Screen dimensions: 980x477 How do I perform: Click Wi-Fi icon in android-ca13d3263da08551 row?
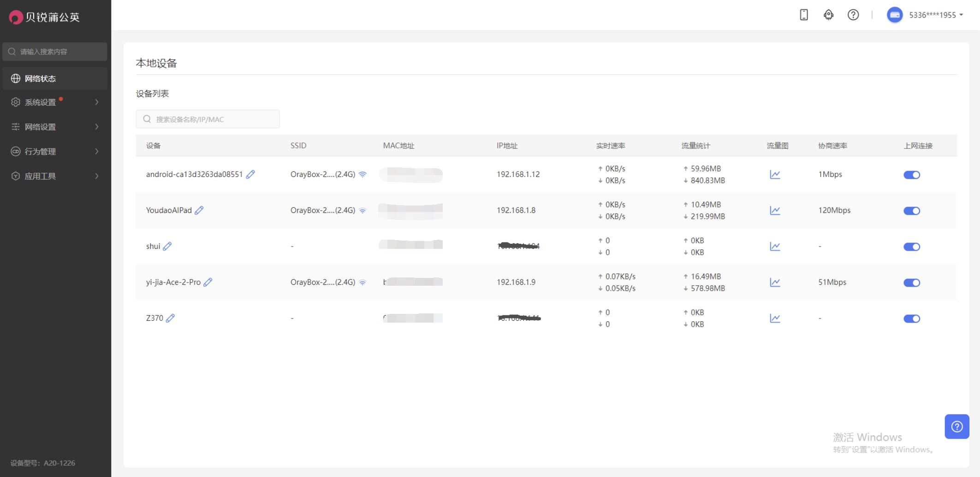[363, 174]
